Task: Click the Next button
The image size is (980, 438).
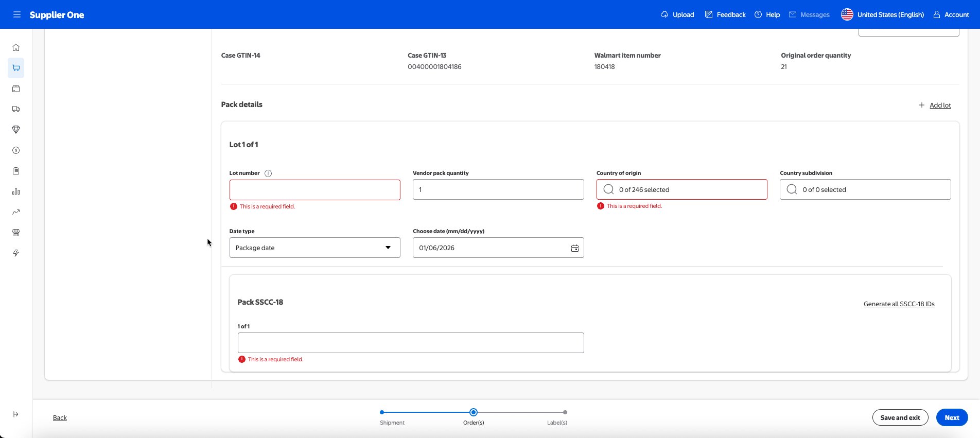Action: point(952,417)
